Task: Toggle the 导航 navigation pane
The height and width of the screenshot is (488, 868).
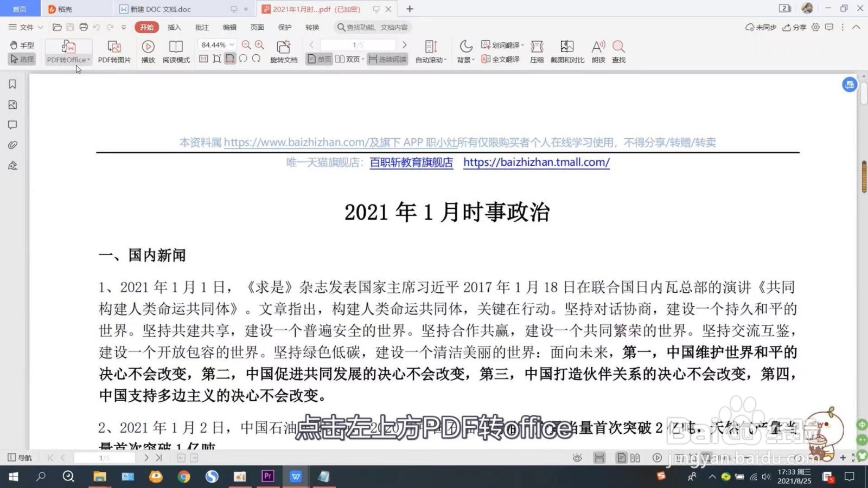Action: [x=20, y=458]
